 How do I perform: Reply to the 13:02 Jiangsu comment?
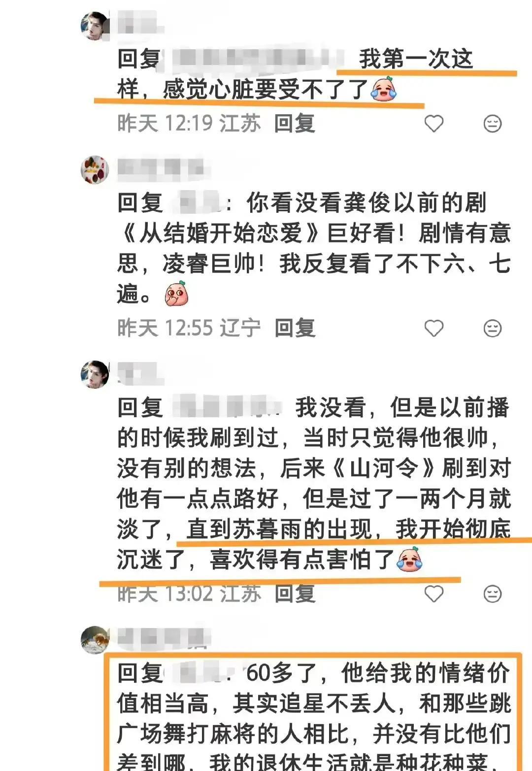[295, 594]
